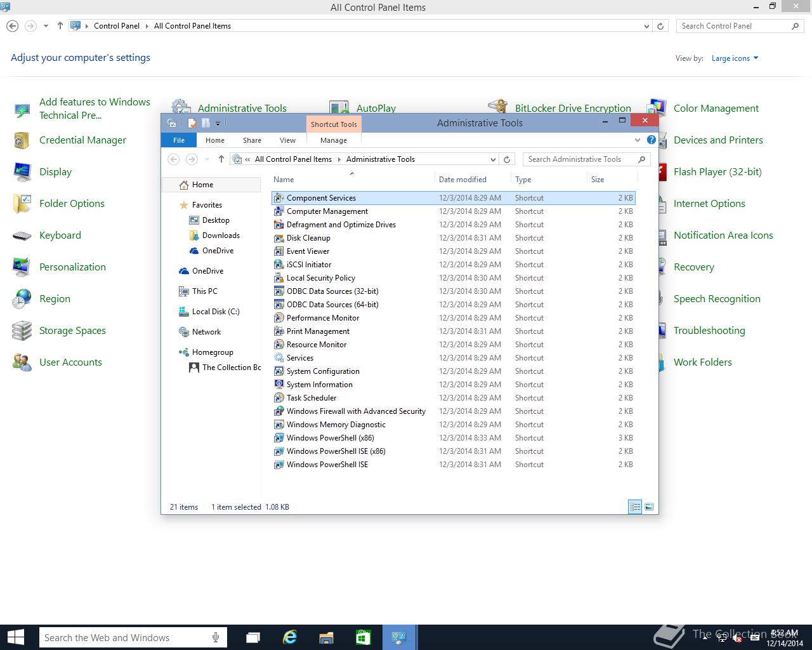Expand the ribbon with the chevron arrow

coord(638,140)
